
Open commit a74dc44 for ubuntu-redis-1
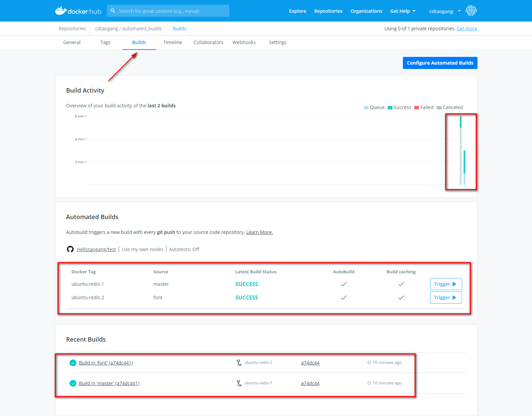tap(310, 383)
